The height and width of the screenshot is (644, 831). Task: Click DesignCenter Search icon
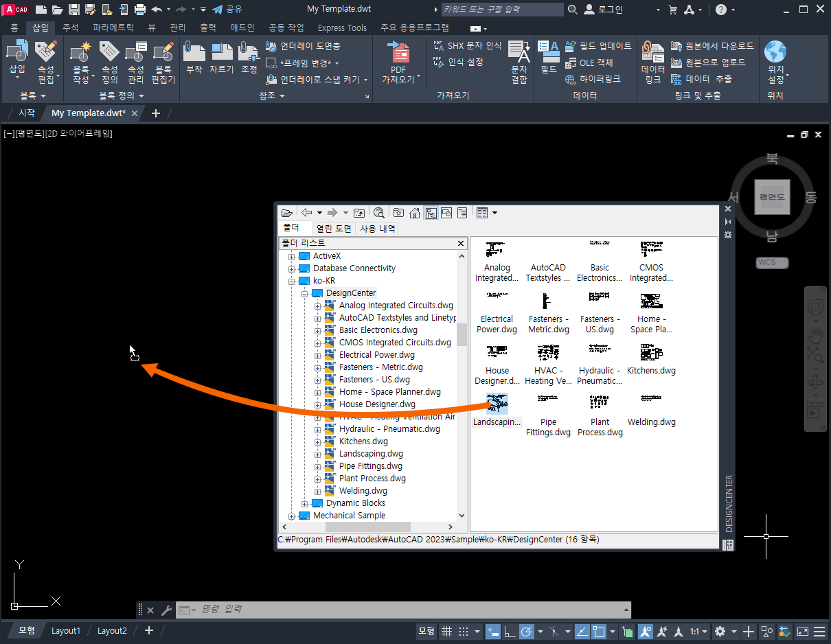[378, 213]
